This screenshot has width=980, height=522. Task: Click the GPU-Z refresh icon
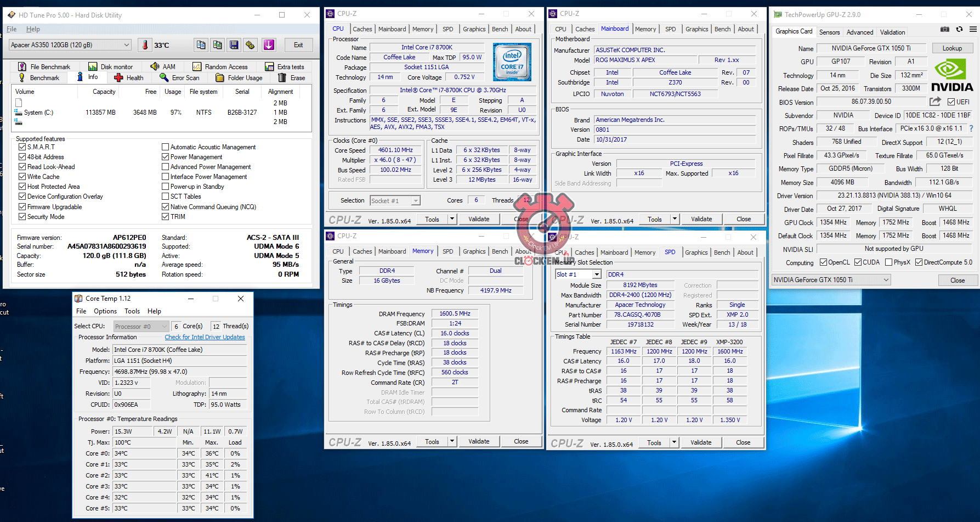point(959,30)
